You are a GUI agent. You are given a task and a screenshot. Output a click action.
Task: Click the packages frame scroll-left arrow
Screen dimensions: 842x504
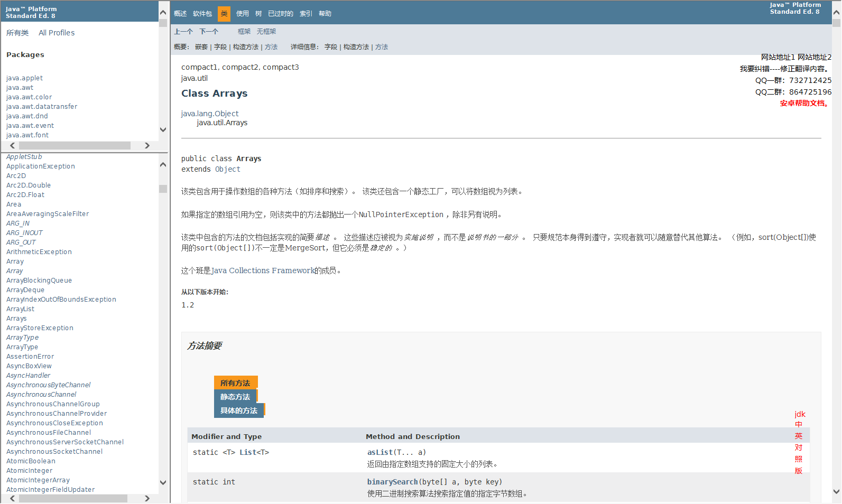[13, 145]
